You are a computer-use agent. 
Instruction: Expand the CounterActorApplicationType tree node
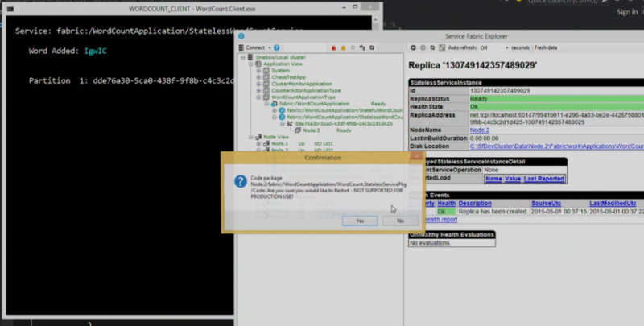pos(258,90)
